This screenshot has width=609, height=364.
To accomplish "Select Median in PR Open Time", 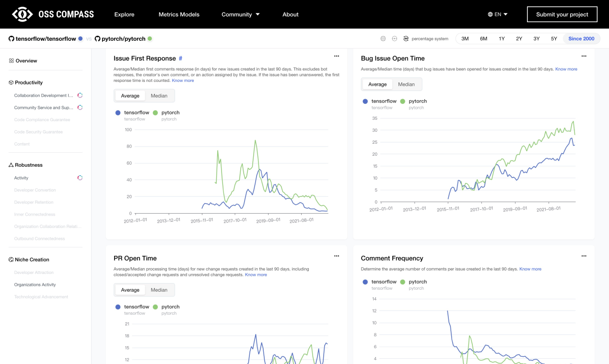I will [159, 290].
